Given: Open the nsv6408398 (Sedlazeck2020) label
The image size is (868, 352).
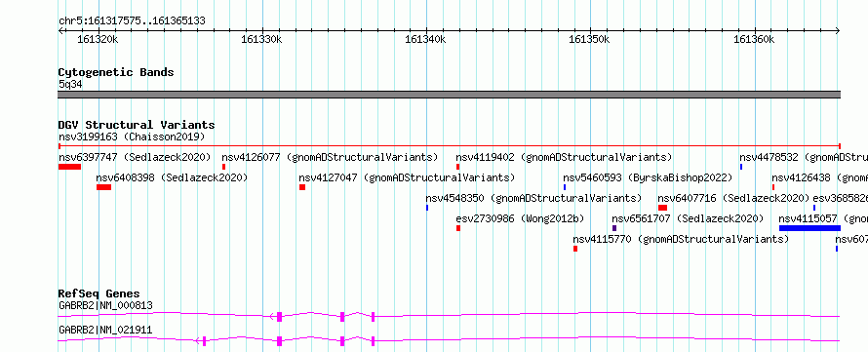Looking at the screenshot, I should pos(172,177).
